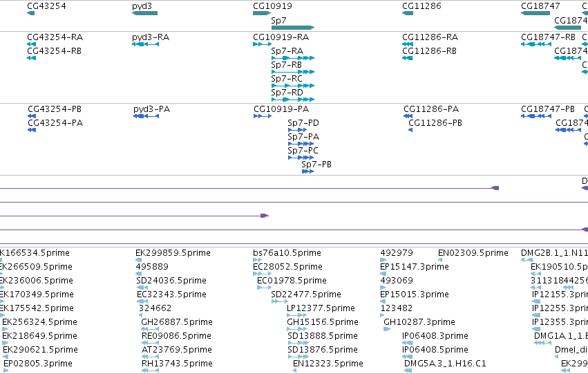
Task: Select the CG11286 gene label
Action: click(421, 6)
